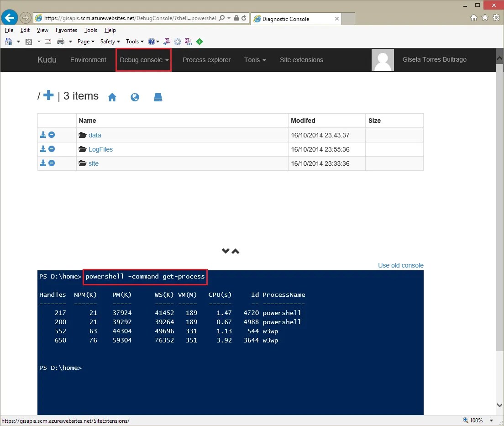This screenshot has width=504, height=426.
Task: Expand the console with the up chevron
Action: (236, 251)
